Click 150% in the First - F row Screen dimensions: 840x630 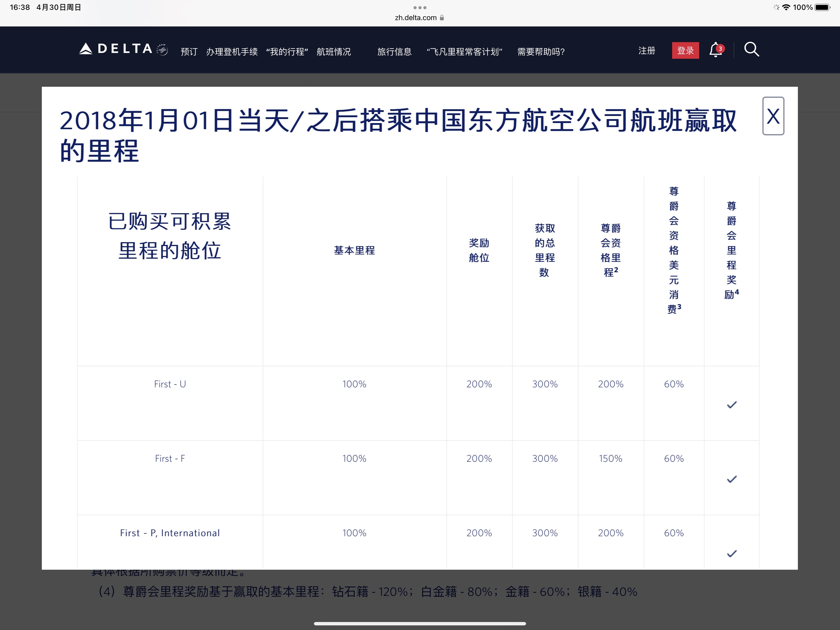(x=611, y=459)
